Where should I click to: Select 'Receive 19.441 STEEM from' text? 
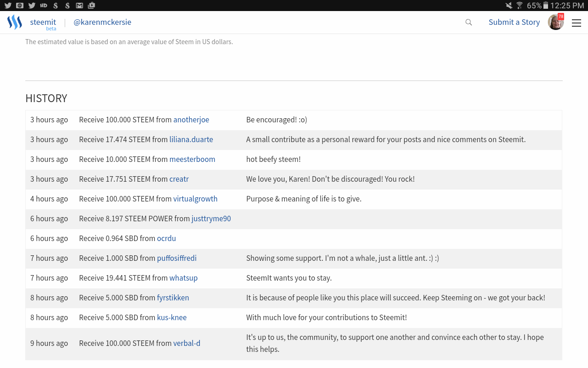click(x=123, y=278)
